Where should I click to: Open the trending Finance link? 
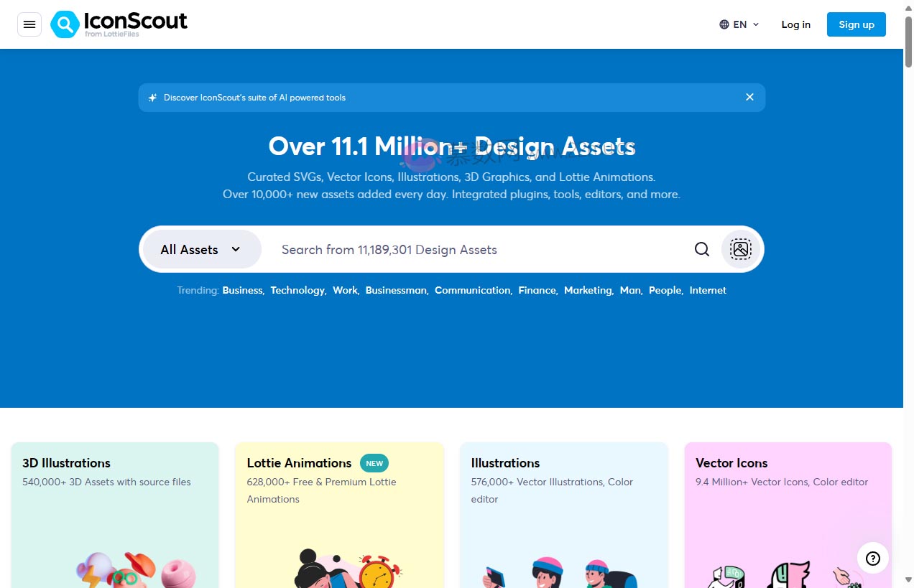click(537, 290)
